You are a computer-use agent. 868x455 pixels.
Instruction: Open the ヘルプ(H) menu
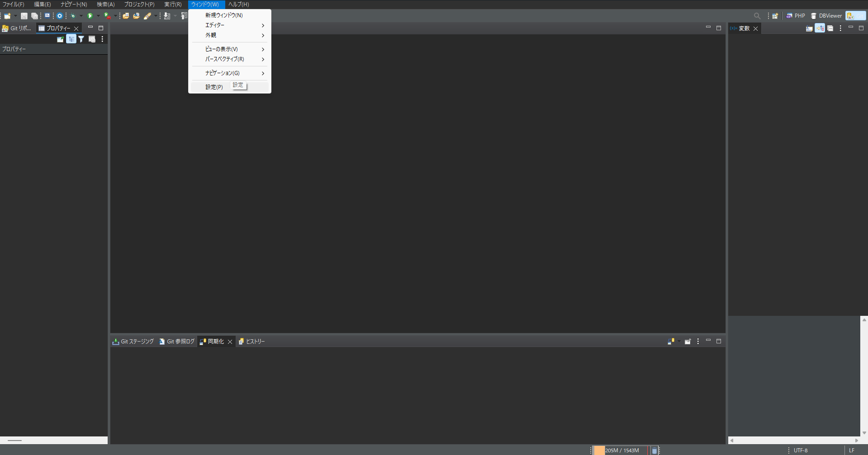point(238,5)
